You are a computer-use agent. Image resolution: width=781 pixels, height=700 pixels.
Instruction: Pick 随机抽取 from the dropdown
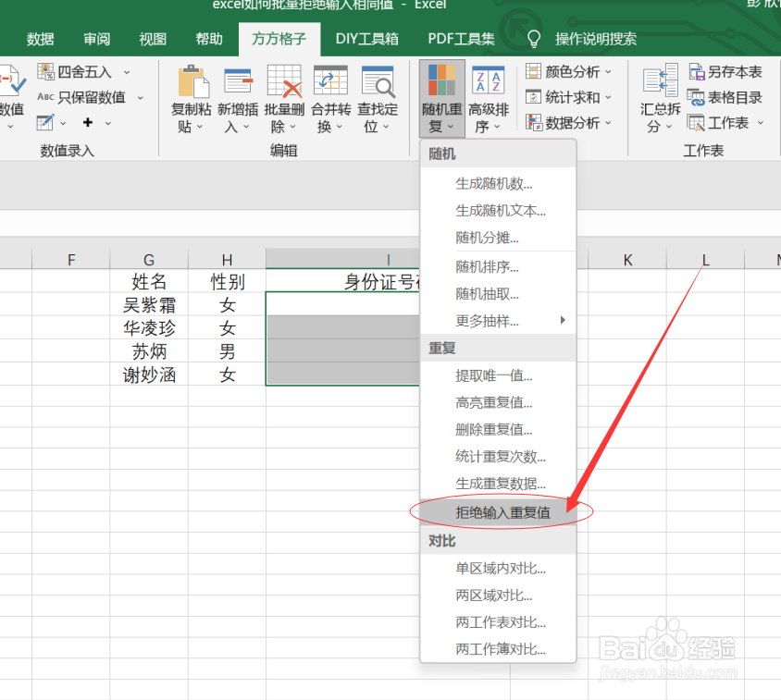(x=498, y=294)
